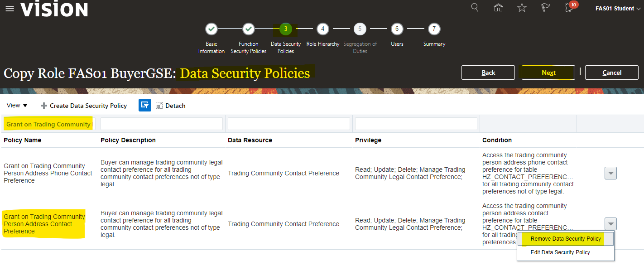
Task: Click the Policy Description filter field
Action: pos(162,124)
